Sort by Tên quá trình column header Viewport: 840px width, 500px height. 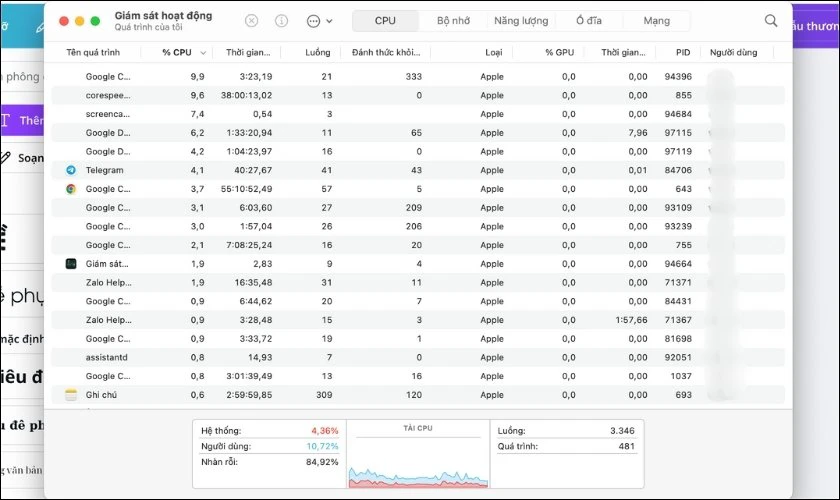pos(93,53)
